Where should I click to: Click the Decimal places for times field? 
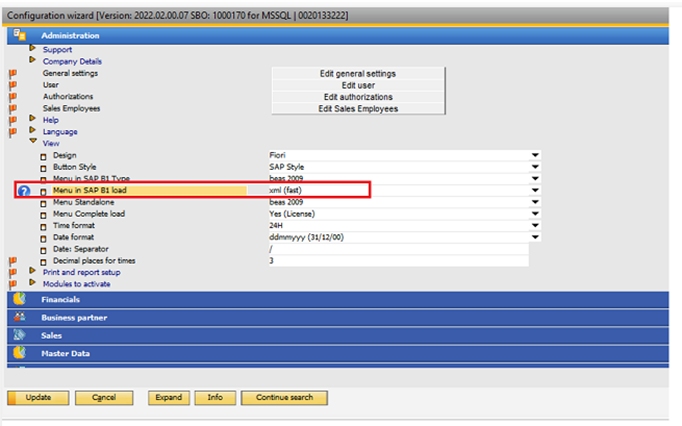(x=399, y=261)
